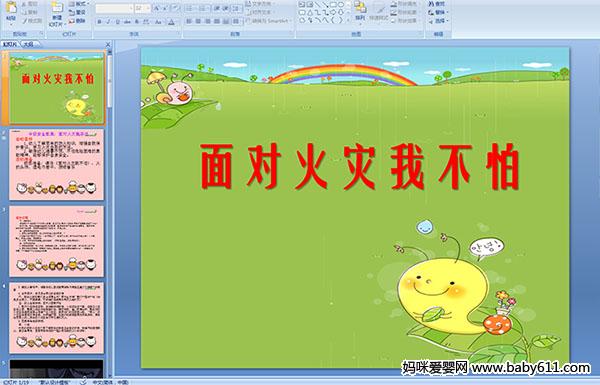Screen dimensions: 600x385
Task: Click the slide panel vertical scrollbar
Action: (110, 214)
